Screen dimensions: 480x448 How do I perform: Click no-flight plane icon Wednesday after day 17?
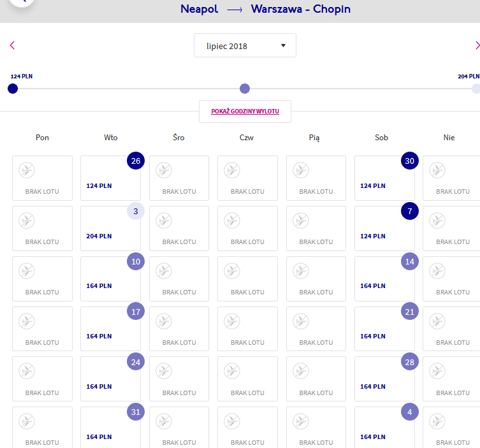tap(164, 321)
